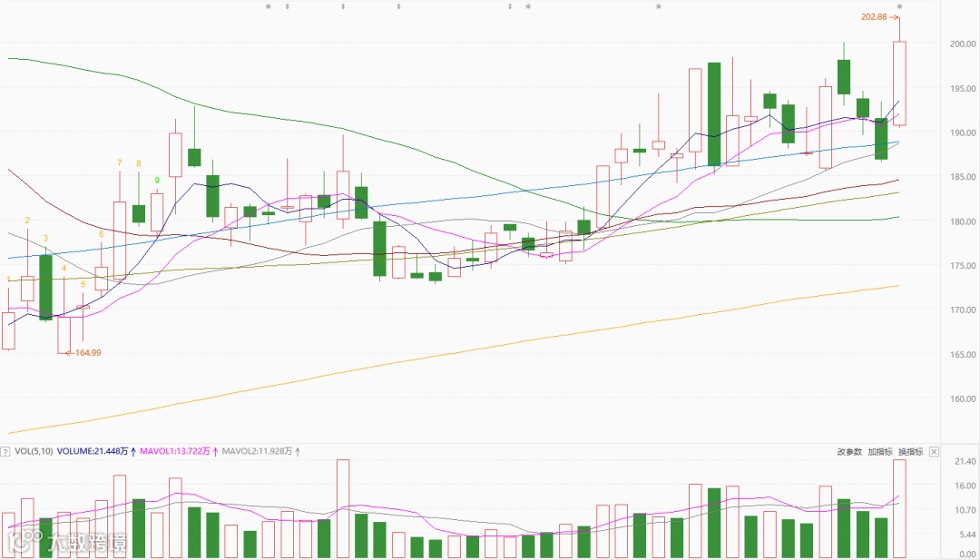This screenshot has height=560, width=980.
Task: Click the 165.00 price axis label
Action: (963, 354)
